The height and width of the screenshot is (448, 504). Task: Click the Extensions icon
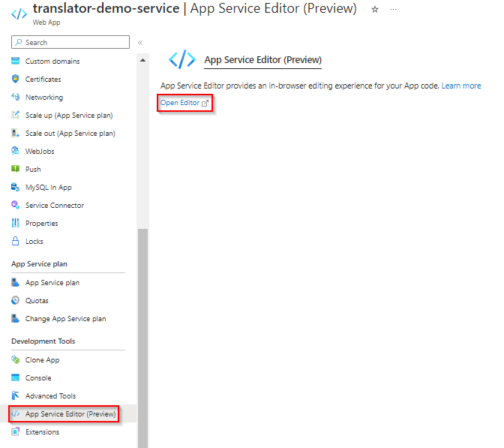tap(16, 431)
